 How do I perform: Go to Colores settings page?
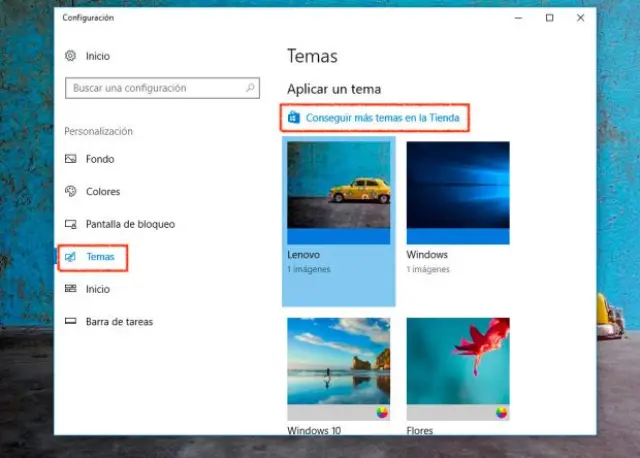pyautogui.click(x=103, y=191)
